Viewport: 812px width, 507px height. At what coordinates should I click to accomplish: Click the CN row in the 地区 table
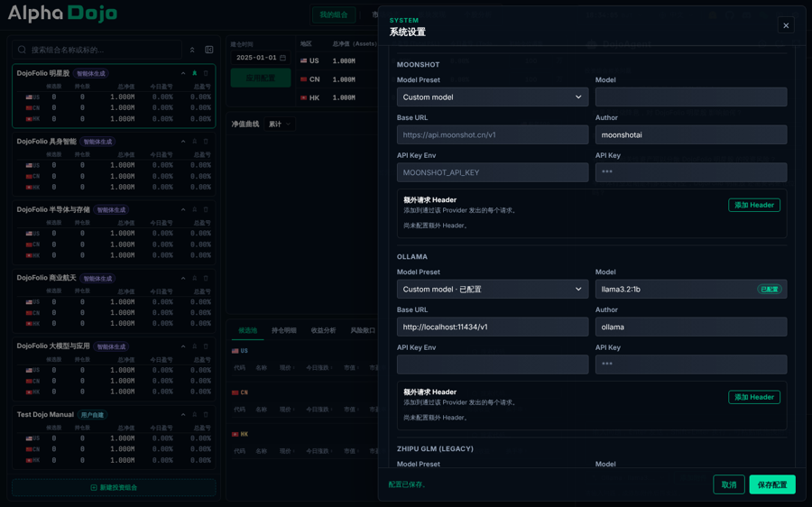[337, 79]
